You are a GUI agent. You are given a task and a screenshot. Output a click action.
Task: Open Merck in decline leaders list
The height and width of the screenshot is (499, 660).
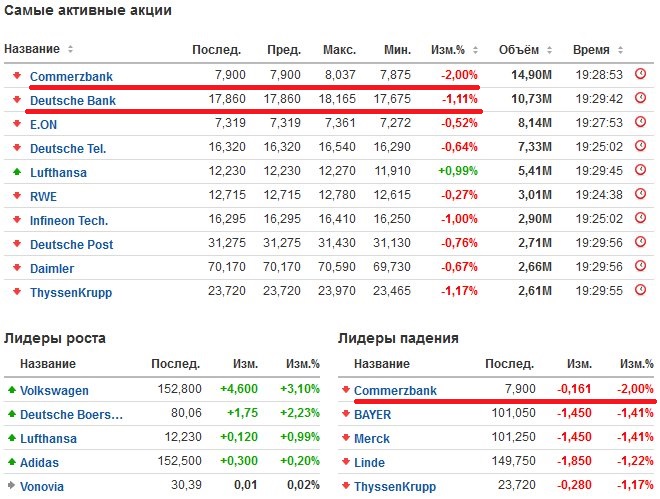pos(372,438)
